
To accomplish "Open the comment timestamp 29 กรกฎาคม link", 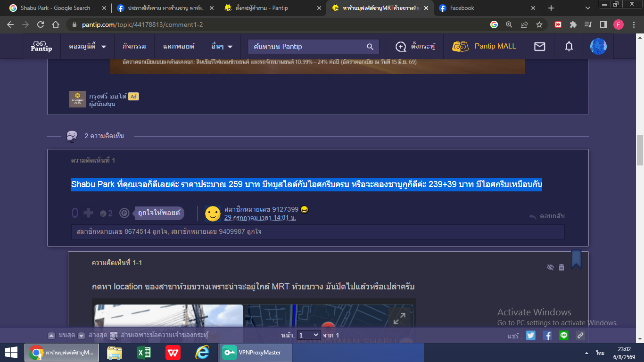I will (260, 217).
